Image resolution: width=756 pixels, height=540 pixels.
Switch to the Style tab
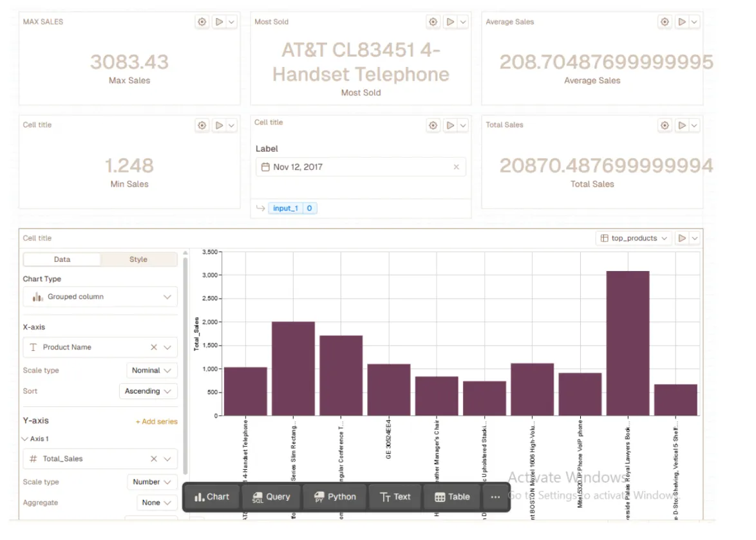point(138,259)
